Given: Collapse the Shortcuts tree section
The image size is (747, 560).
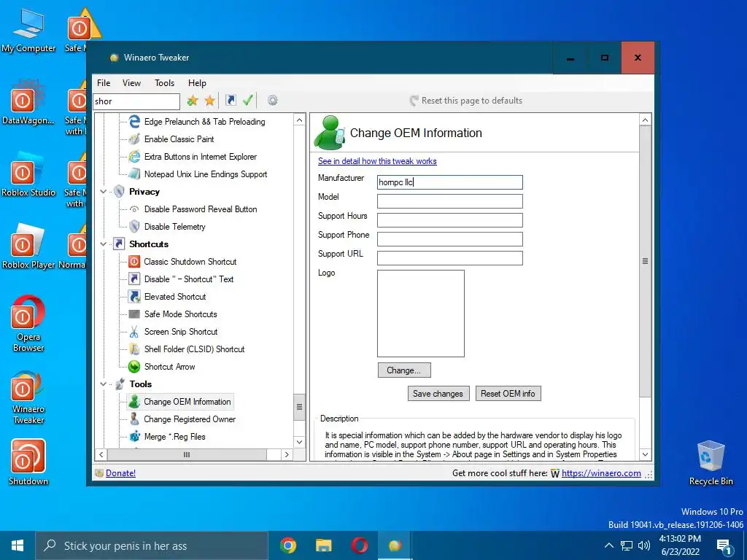Looking at the screenshot, I should tap(104, 244).
